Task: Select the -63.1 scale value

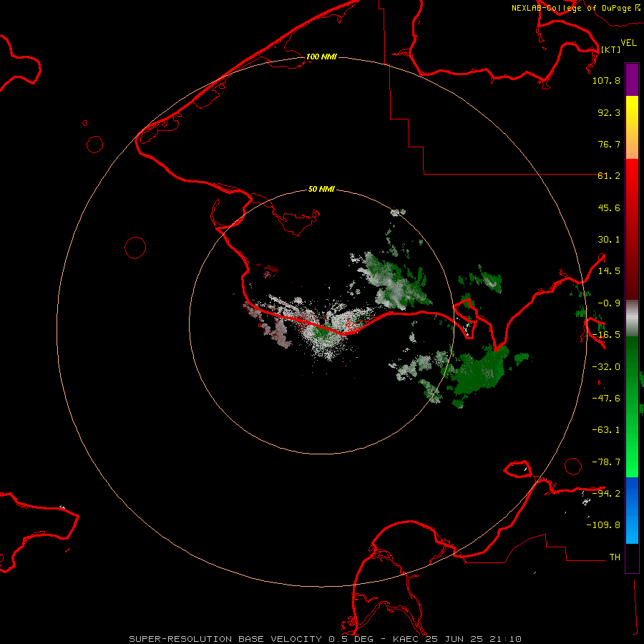Action: (x=606, y=430)
